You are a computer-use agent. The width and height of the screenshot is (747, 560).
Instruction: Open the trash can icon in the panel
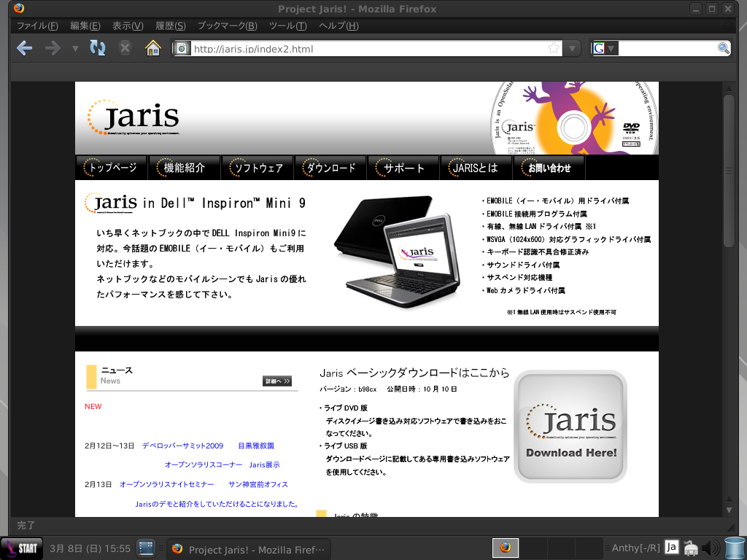tap(733, 548)
